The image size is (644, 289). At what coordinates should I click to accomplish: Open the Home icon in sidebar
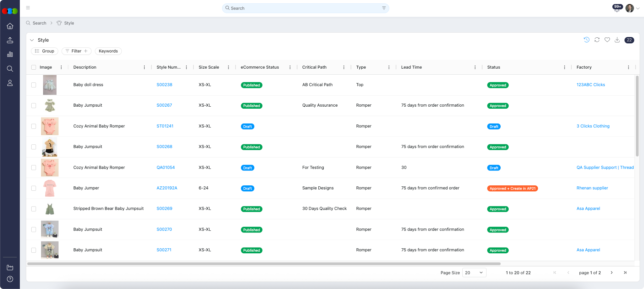(x=10, y=26)
